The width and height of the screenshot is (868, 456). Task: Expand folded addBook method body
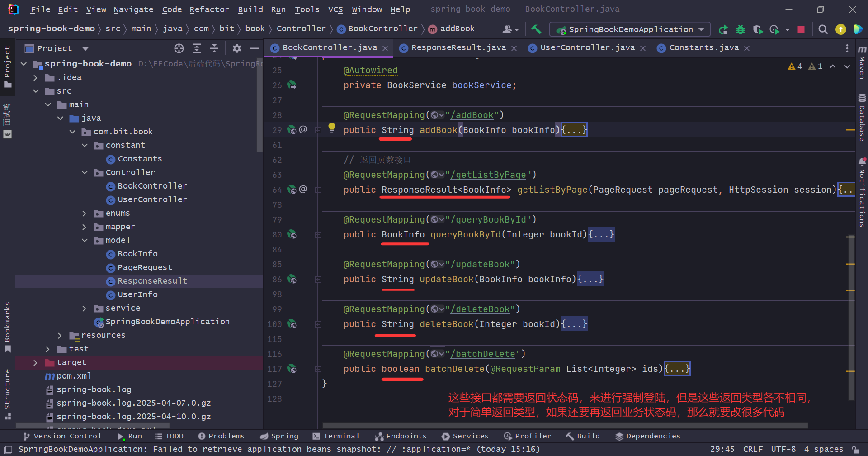pyautogui.click(x=574, y=130)
